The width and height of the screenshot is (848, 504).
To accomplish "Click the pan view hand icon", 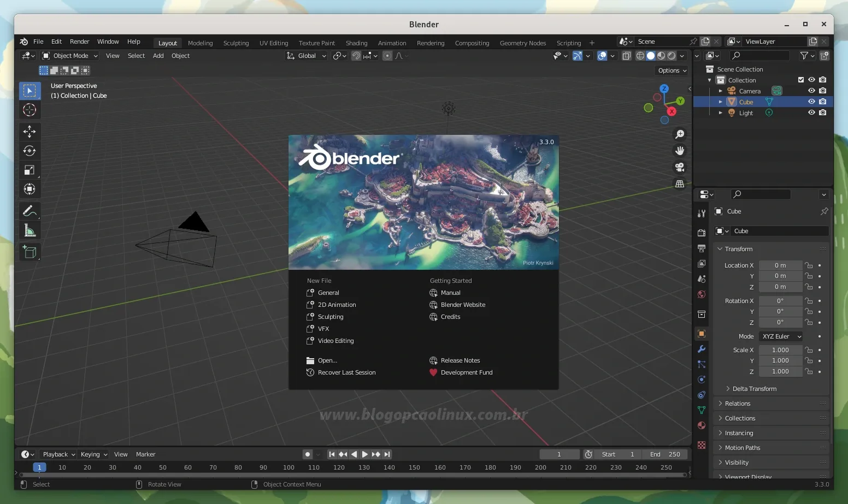I will 680,151.
